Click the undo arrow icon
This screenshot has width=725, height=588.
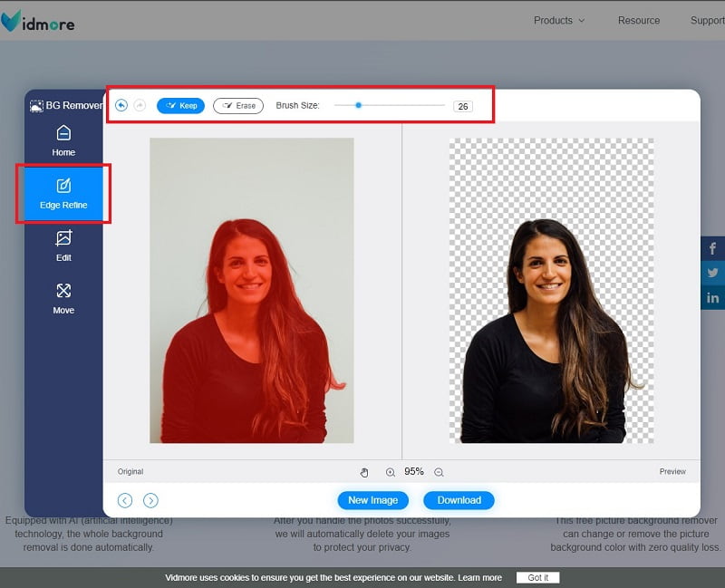coord(121,106)
